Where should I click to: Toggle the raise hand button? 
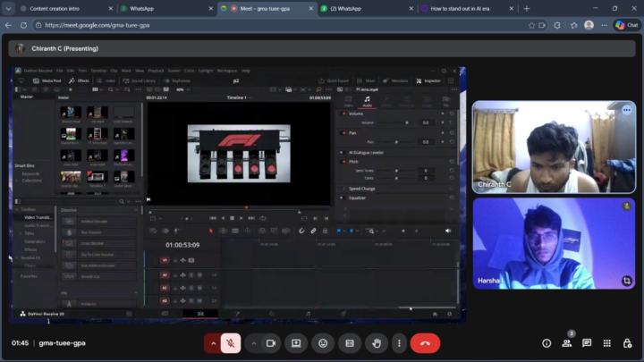tap(377, 343)
